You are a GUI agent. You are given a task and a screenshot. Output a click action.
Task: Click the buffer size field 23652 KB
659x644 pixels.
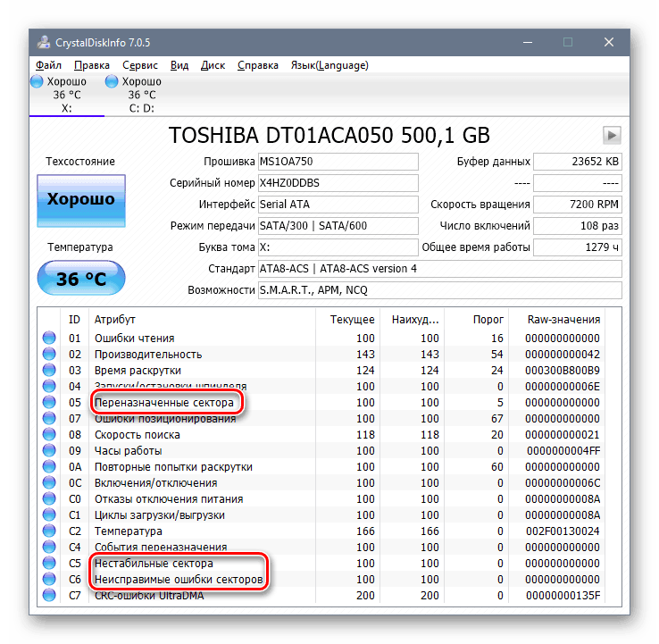pyautogui.click(x=578, y=162)
